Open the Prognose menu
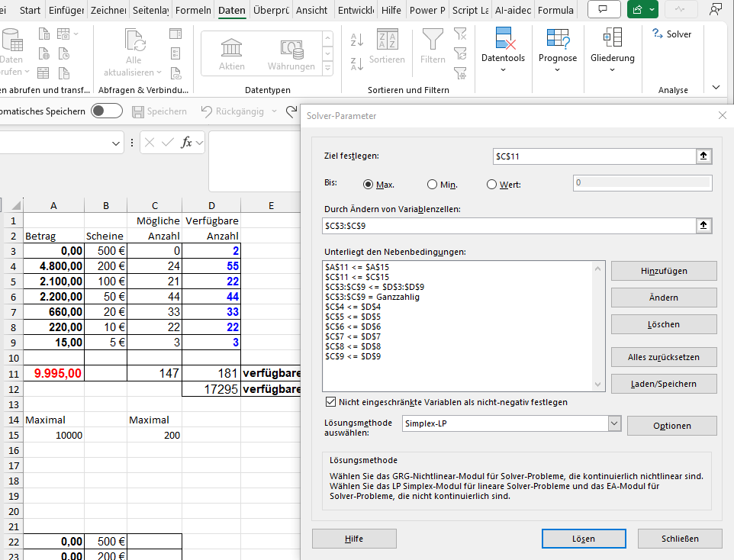734x560 pixels. [558, 50]
